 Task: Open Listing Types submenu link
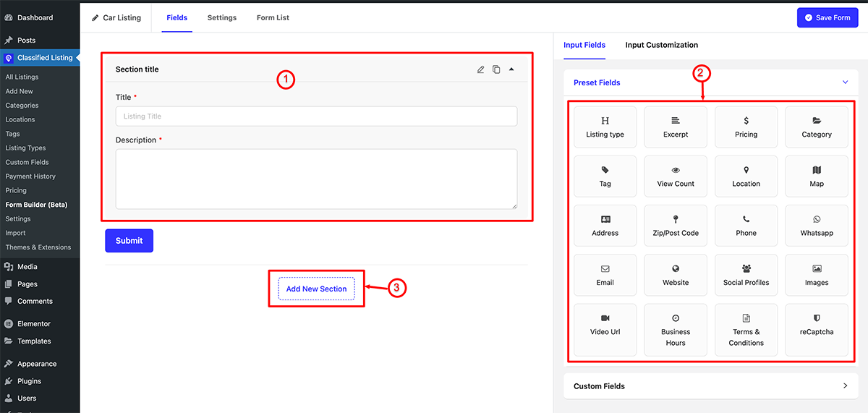tap(26, 148)
